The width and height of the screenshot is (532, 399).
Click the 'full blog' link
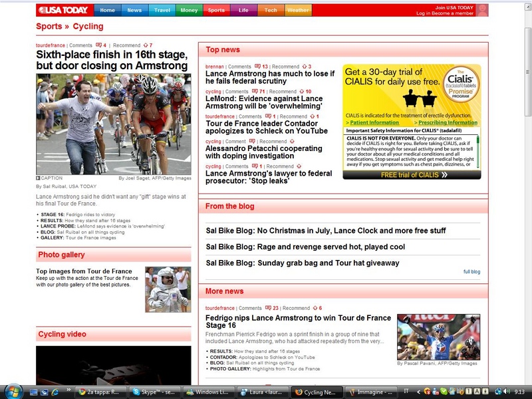pos(471,272)
